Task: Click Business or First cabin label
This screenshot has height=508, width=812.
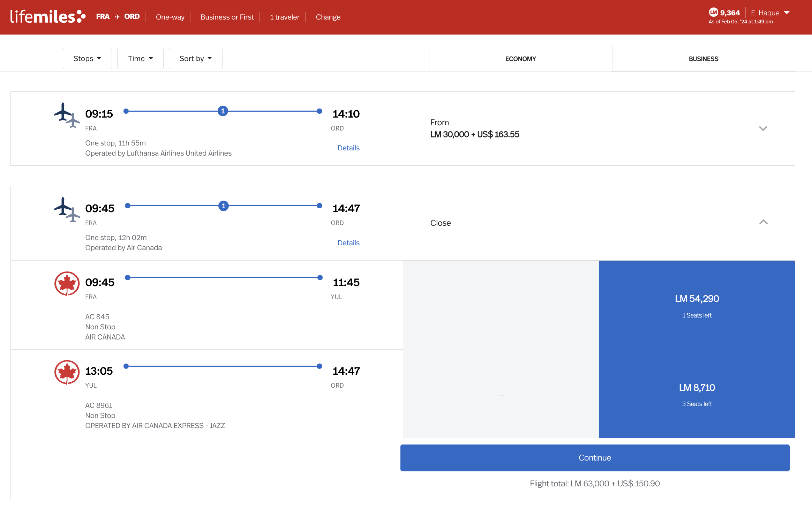Action: pos(227,17)
